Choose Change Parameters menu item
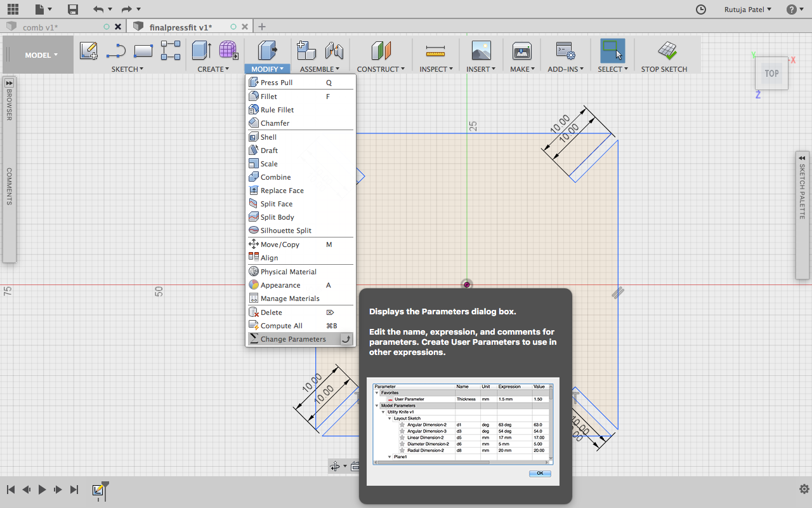Viewport: 812px width, 508px height. 301,339
